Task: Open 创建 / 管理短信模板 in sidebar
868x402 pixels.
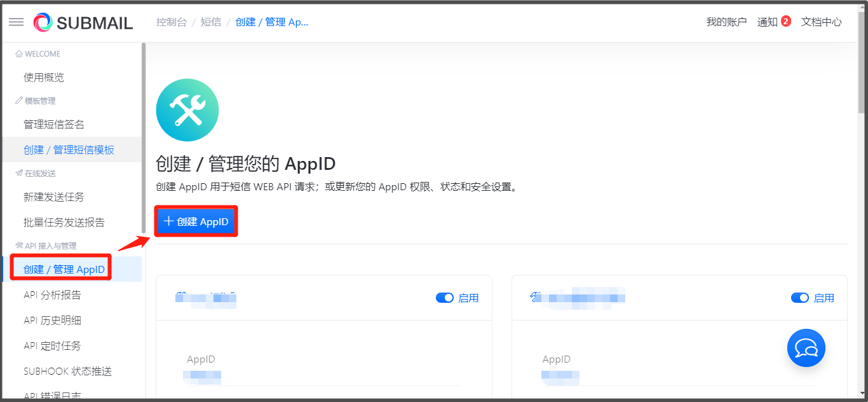Action: [72, 150]
